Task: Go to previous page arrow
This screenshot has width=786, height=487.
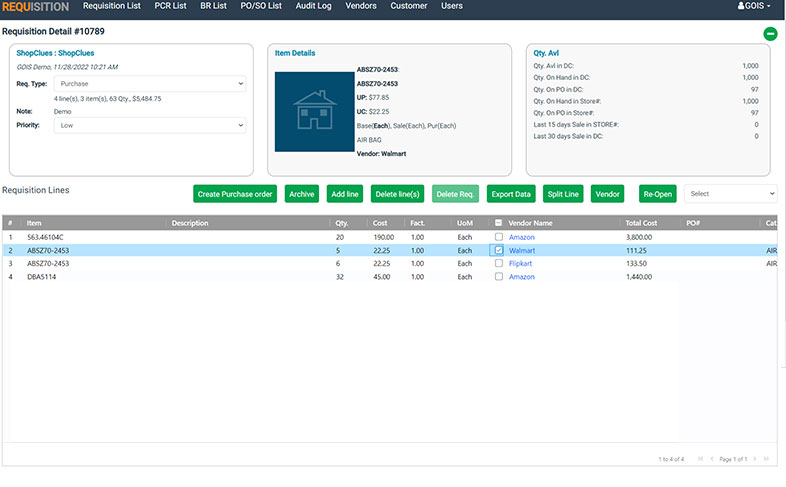Action: coord(712,458)
